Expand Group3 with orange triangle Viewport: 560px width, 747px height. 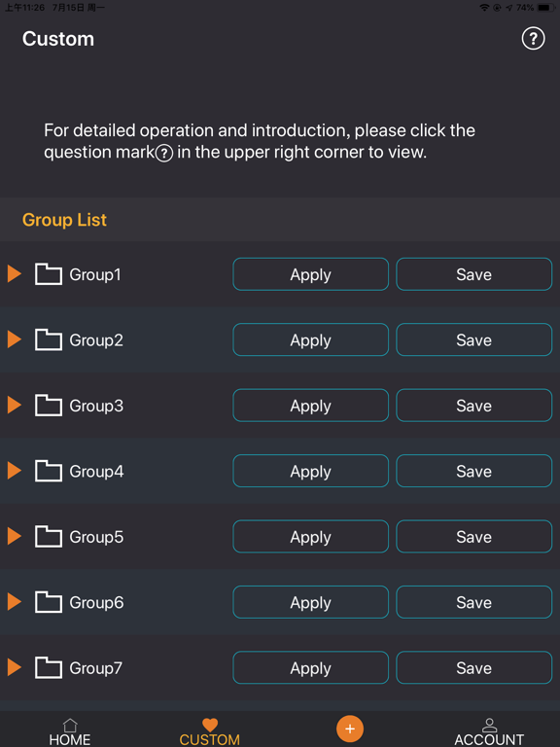click(x=15, y=405)
